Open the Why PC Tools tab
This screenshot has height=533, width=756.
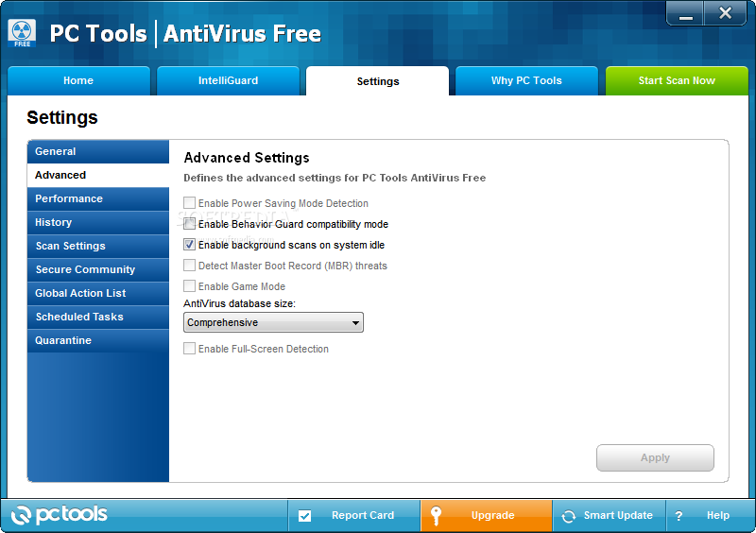point(526,80)
